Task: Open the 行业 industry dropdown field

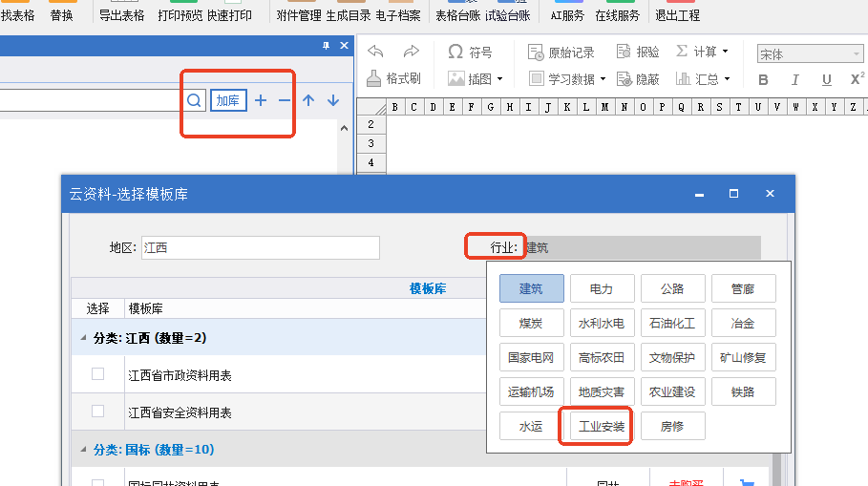Action: pyautogui.click(x=642, y=247)
